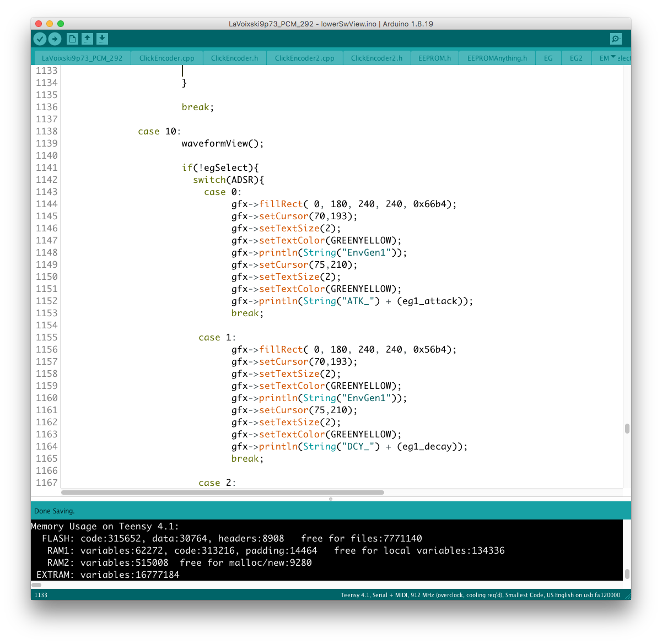Viewport: 662px width, 644px height.
Task: Click the editor's vertical scrollbar thumb
Action: [x=627, y=429]
